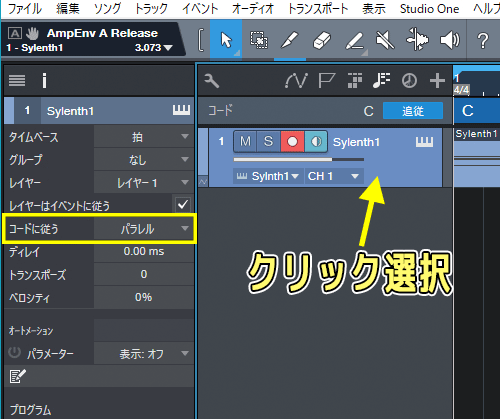Open the notes edit icon
The height and width of the screenshot is (419, 500).
(17, 376)
